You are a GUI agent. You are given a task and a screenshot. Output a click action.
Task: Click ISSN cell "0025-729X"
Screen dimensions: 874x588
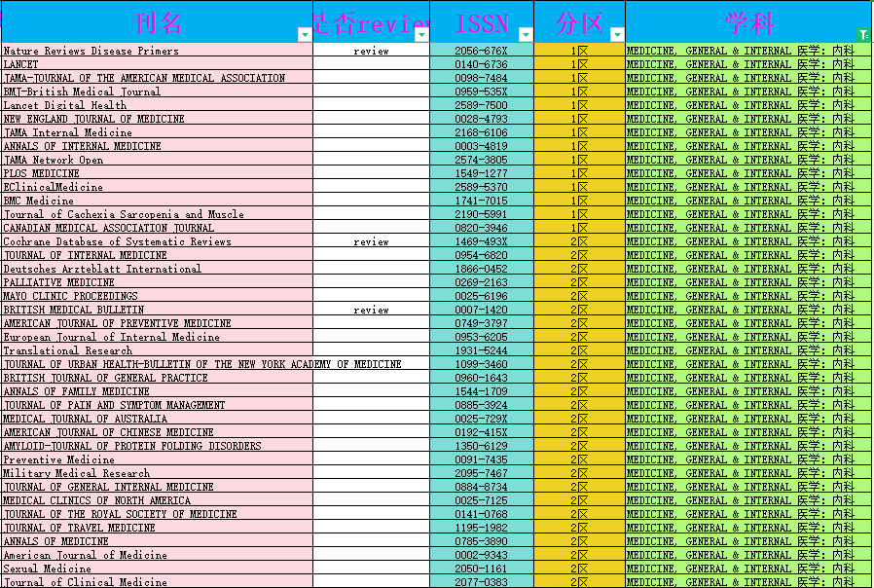(x=482, y=420)
